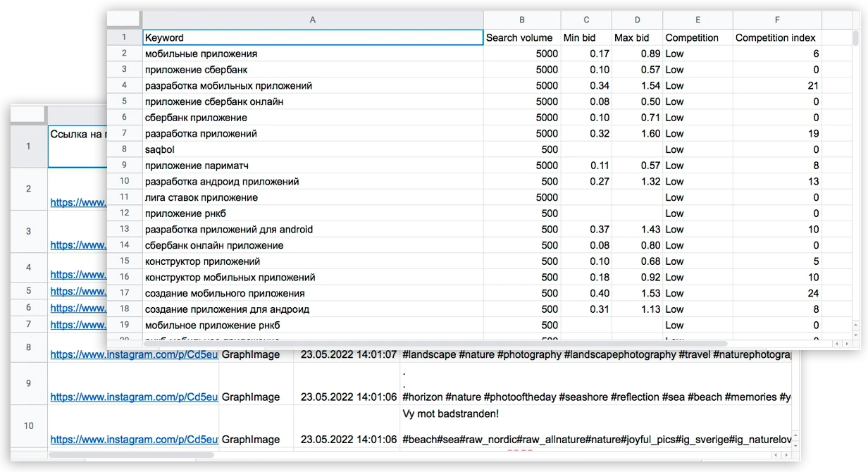
Task: Select the 'Ссылка на' header cell in back sheet
Action: [x=77, y=147]
